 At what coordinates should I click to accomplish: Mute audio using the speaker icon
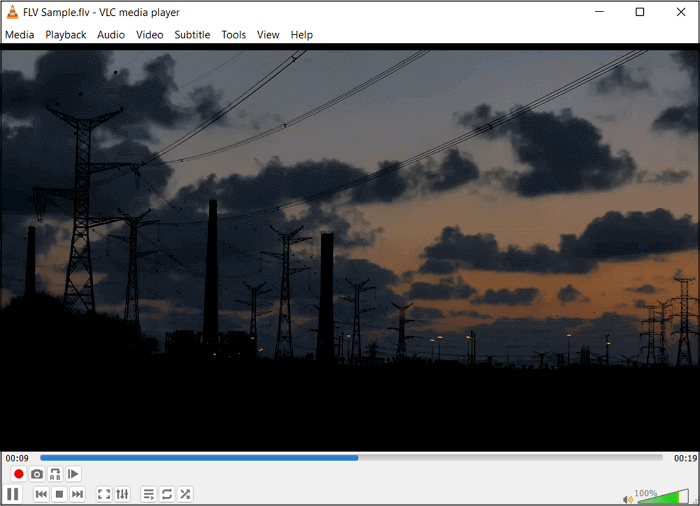pyautogui.click(x=628, y=498)
